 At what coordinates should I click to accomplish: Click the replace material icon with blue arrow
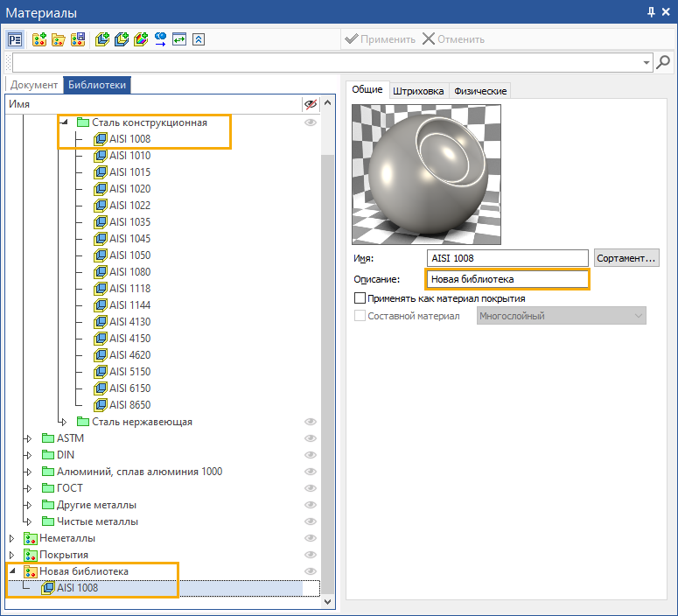[160, 39]
